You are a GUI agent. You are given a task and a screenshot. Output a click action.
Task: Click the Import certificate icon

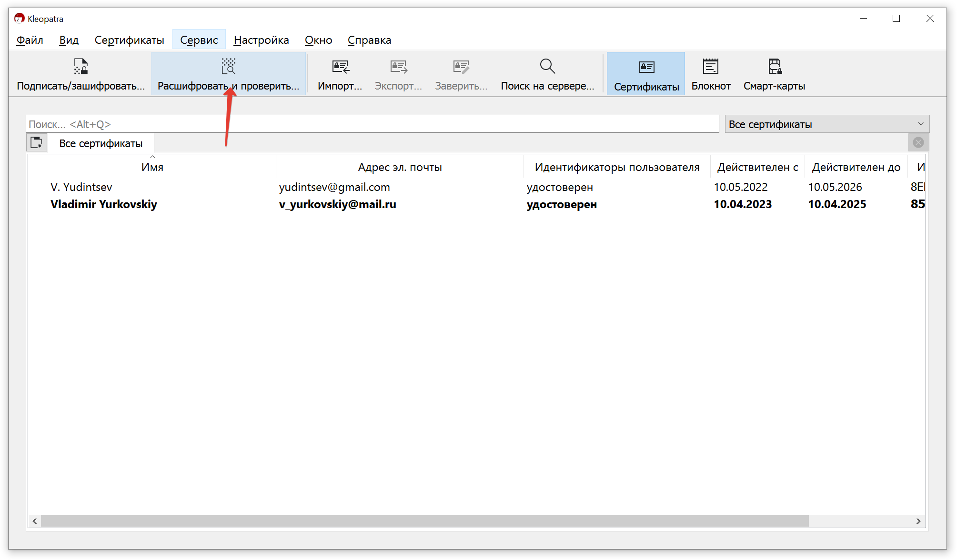pos(340,67)
